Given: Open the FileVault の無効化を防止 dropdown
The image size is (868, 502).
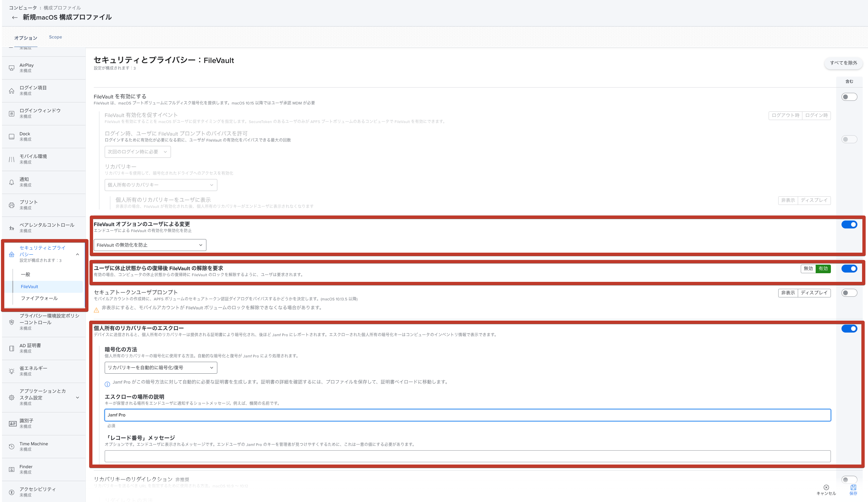Looking at the screenshot, I should [x=150, y=245].
